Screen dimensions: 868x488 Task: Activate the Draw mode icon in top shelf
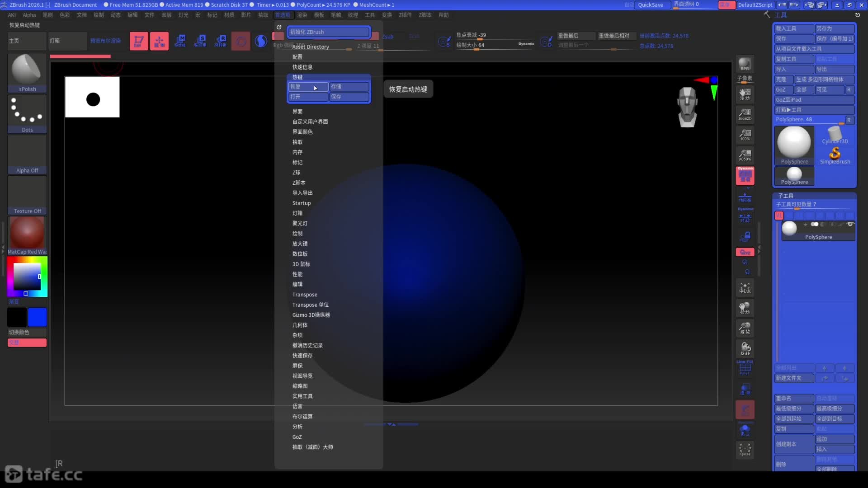pyautogui.click(x=159, y=41)
